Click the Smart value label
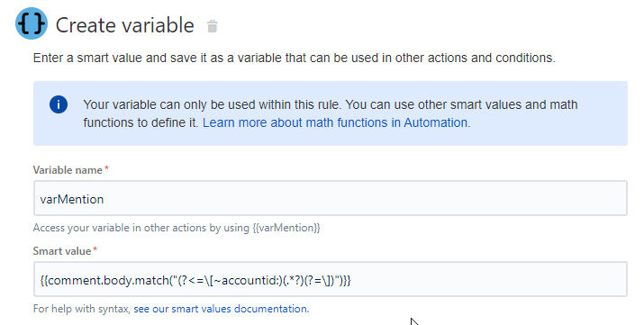The height and width of the screenshot is (325, 644). click(61, 251)
